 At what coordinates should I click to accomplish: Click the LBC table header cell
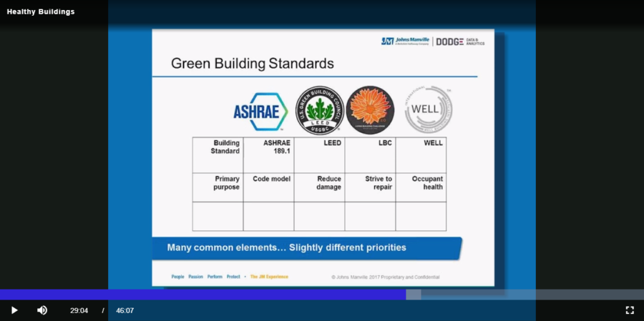point(370,155)
